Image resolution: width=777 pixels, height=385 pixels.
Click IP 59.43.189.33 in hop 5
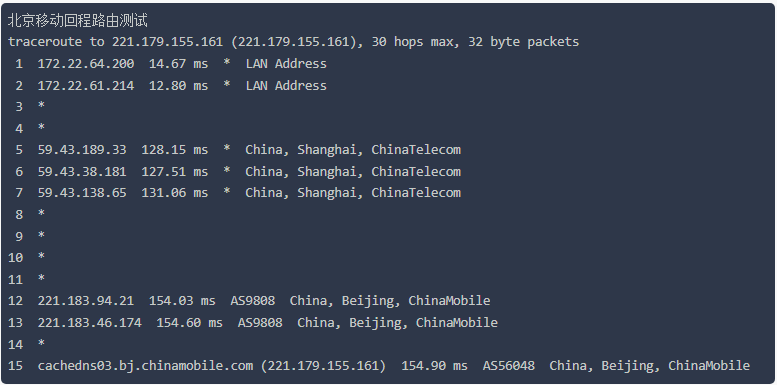[82, 150]
